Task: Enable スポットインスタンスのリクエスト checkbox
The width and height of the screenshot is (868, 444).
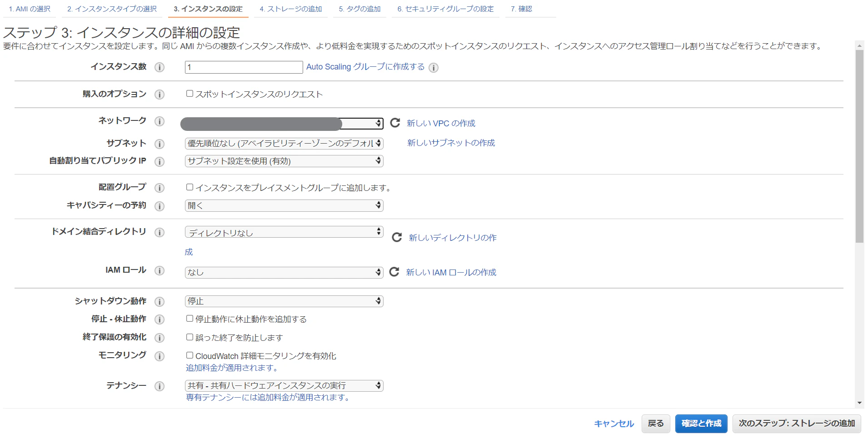Action: point(190,94)
